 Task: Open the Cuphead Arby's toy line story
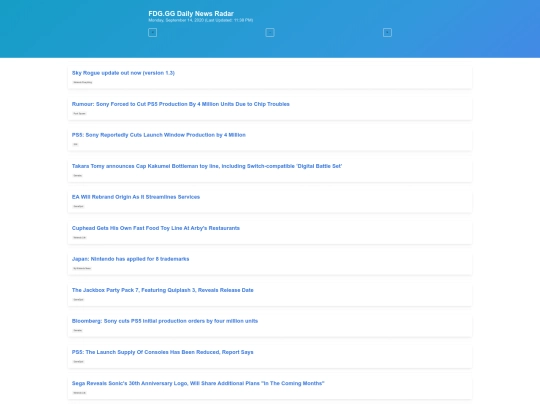pyautogui.click(x=156, y=228)
